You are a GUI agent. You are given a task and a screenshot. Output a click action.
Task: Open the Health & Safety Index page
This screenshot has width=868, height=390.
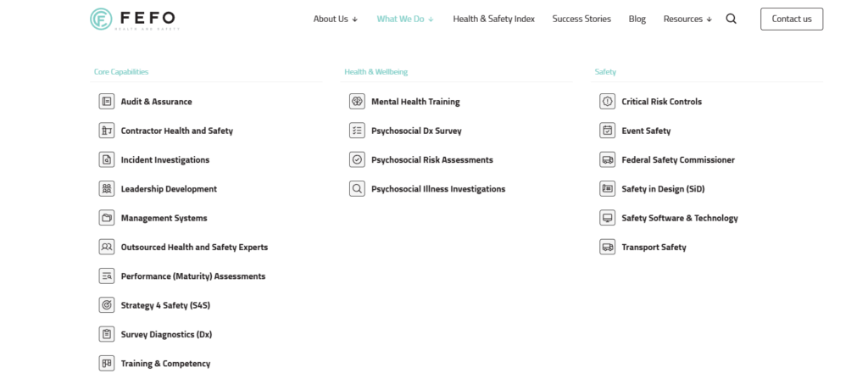click(493, 19)
